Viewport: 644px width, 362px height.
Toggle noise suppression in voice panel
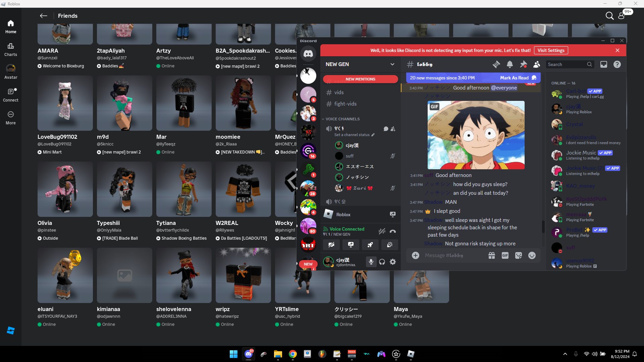(382, 231)
